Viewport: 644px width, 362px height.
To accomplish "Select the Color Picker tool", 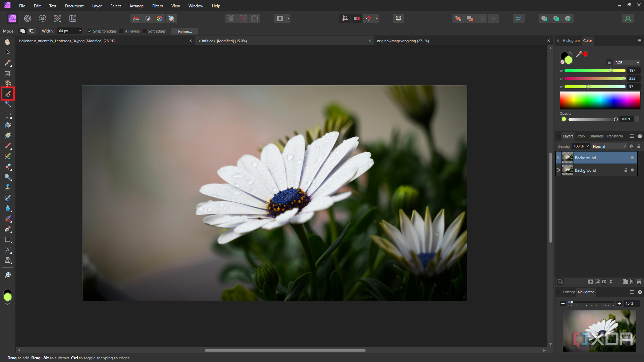I will pos(8,63).
